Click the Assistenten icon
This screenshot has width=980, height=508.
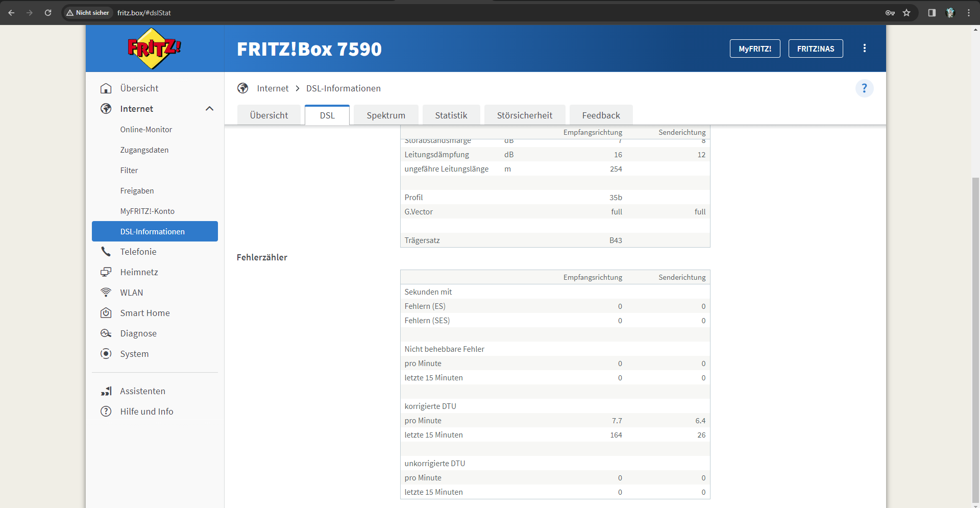point(106,391)
